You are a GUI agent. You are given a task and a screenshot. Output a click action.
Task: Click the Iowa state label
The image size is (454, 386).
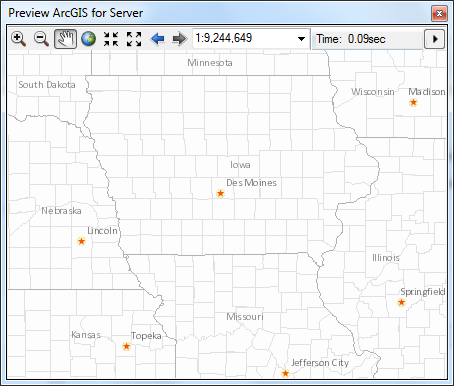coord(240,165)
